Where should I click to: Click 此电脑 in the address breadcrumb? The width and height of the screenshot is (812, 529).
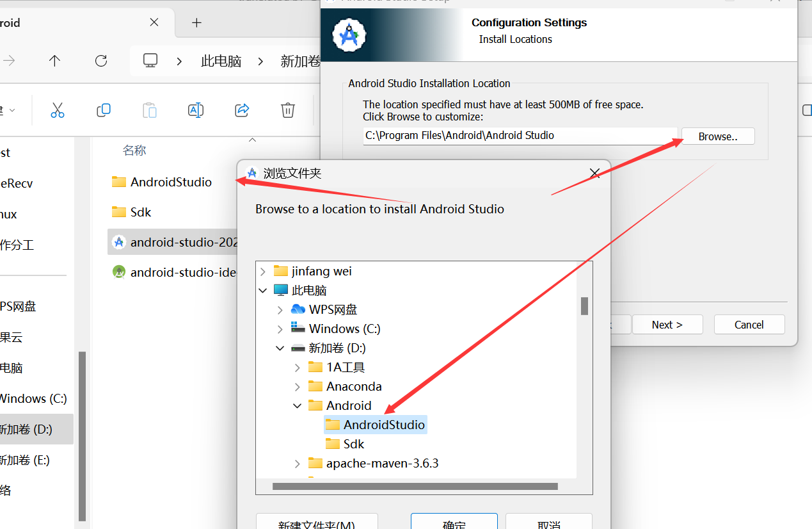pos(221,61)
